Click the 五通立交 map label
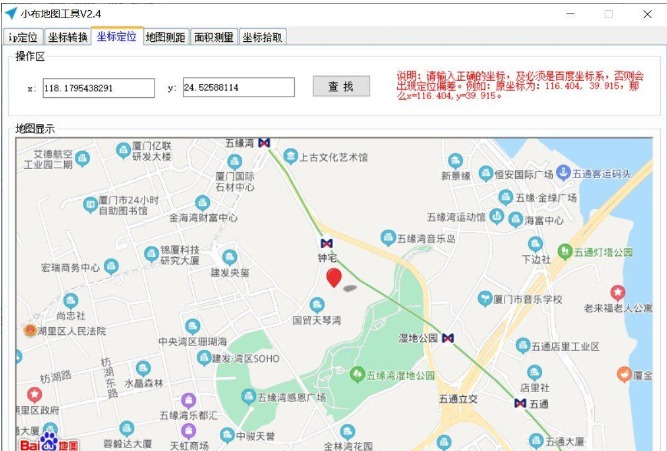Image resolution: width=667 pixels, height=451 pixels. [x=458, y=399]
